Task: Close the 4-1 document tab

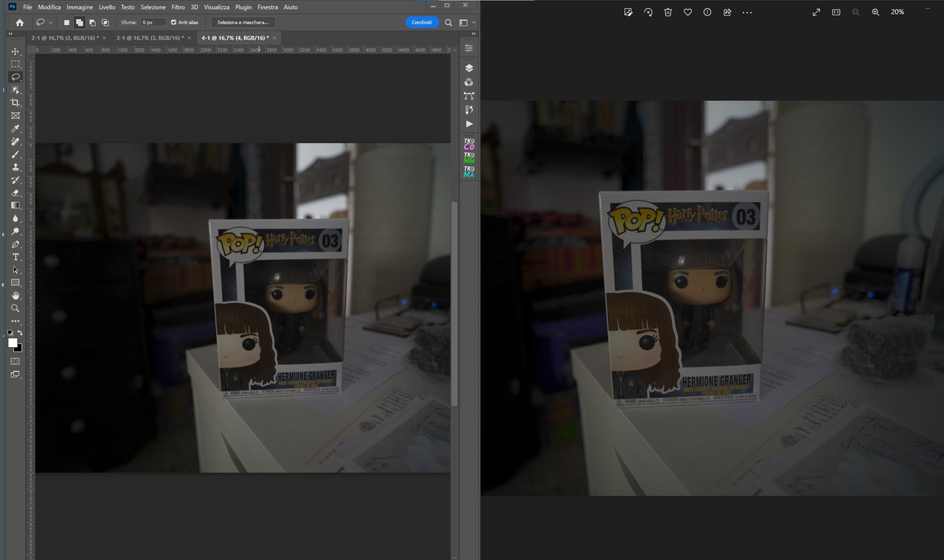Action: (x=274, y=38)
